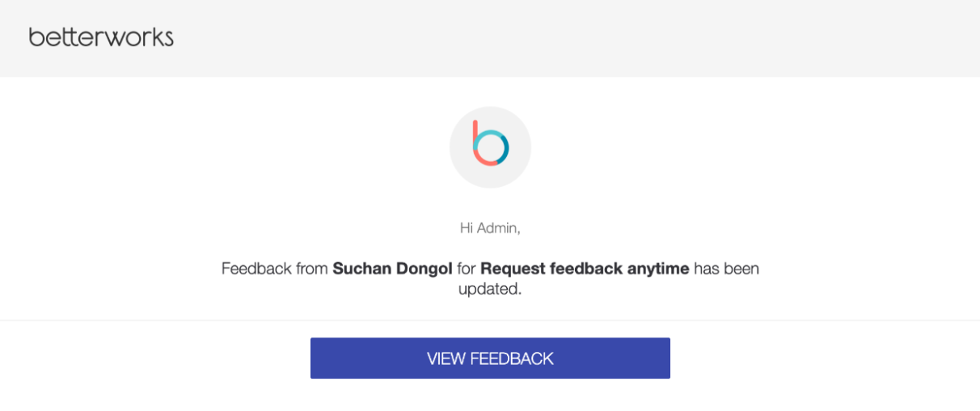The height and width of the screenshot is (411, 980).
Task: Open feedback with VIEW FEEDBACK button
Action: click(490, 358)
